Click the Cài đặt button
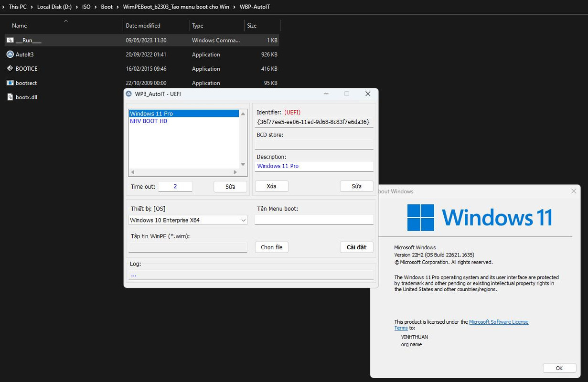The height and width of the screenshot is (382, 588). pyautogui.click(x=356, y=247)
